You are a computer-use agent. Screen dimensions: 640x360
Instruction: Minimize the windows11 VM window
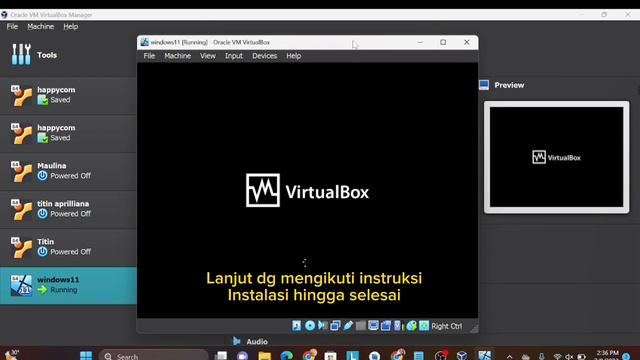click(x=420, y=42)
